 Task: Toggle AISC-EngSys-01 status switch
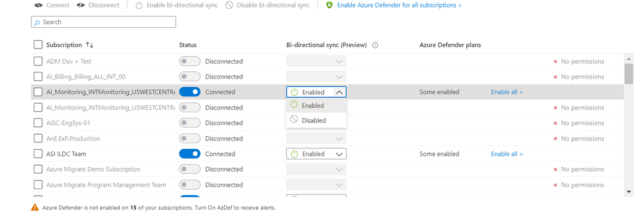190,123
